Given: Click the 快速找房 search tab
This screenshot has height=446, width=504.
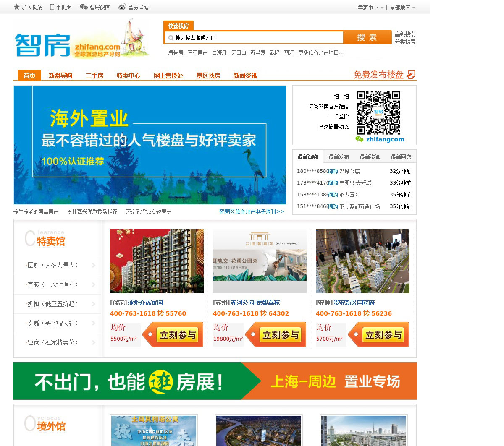Looking at the screenshot, I should pyautogui.click(x=178, y=26).
